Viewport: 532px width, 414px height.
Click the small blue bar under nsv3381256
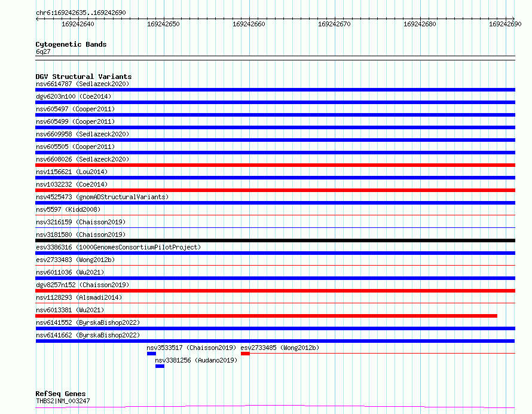tap(160, 366)
